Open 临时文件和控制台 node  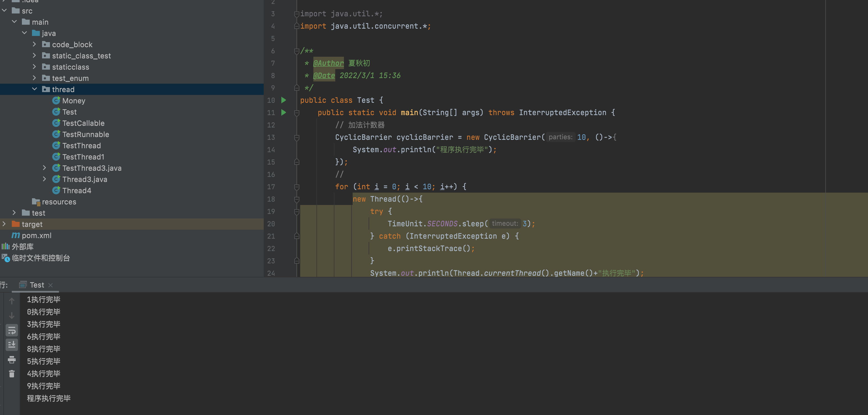click(x=40, y=258)
